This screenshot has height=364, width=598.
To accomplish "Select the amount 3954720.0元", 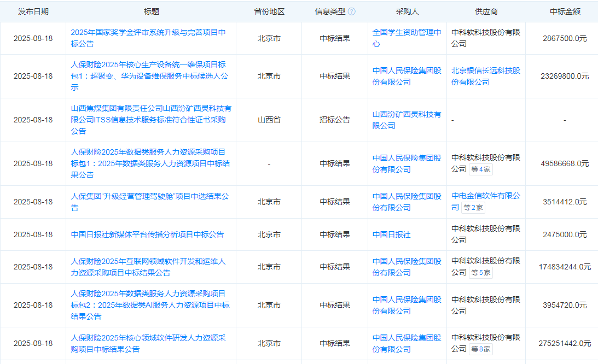I will tap(565, 305).
